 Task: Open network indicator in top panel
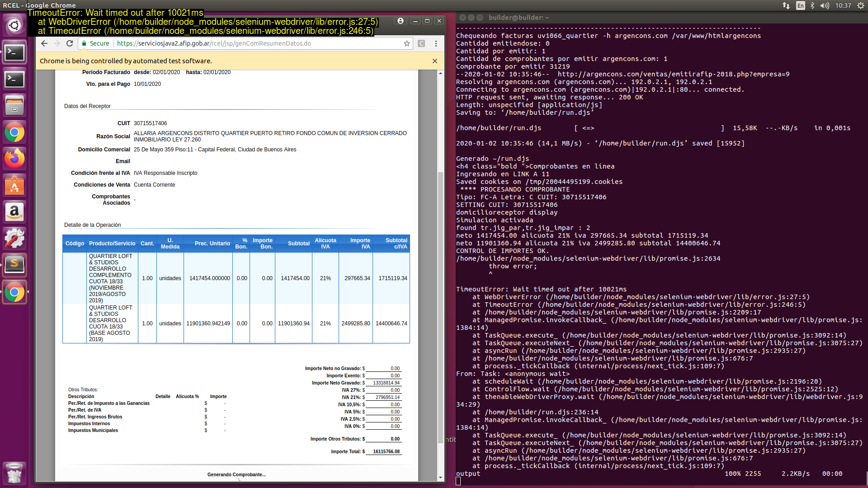786,5
